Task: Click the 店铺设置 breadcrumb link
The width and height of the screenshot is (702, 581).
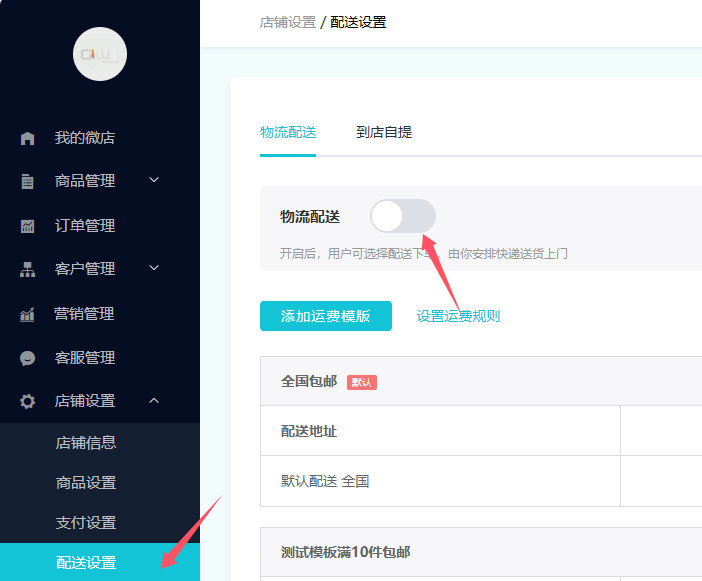Action: tap(288, 22)
